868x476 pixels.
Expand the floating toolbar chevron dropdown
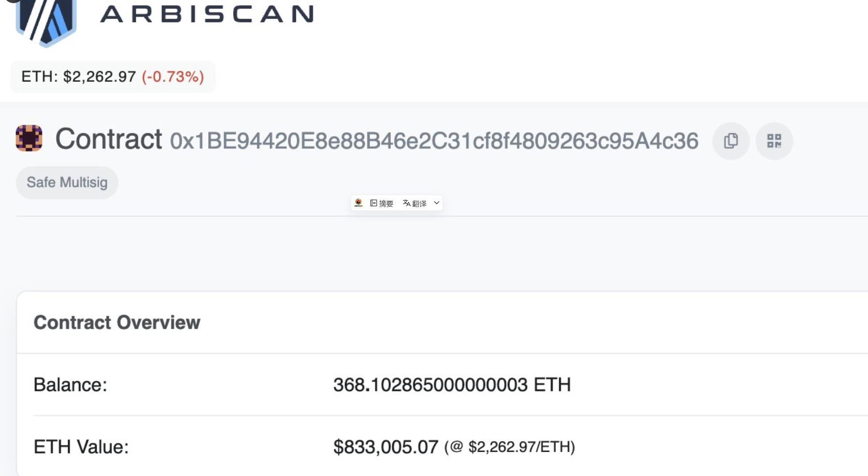click(x=436, y=203)
